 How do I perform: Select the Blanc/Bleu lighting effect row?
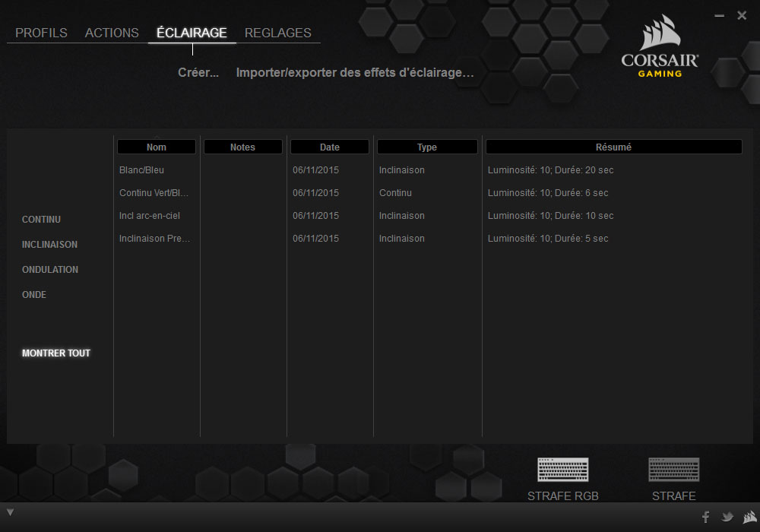(x=142, y=170)
